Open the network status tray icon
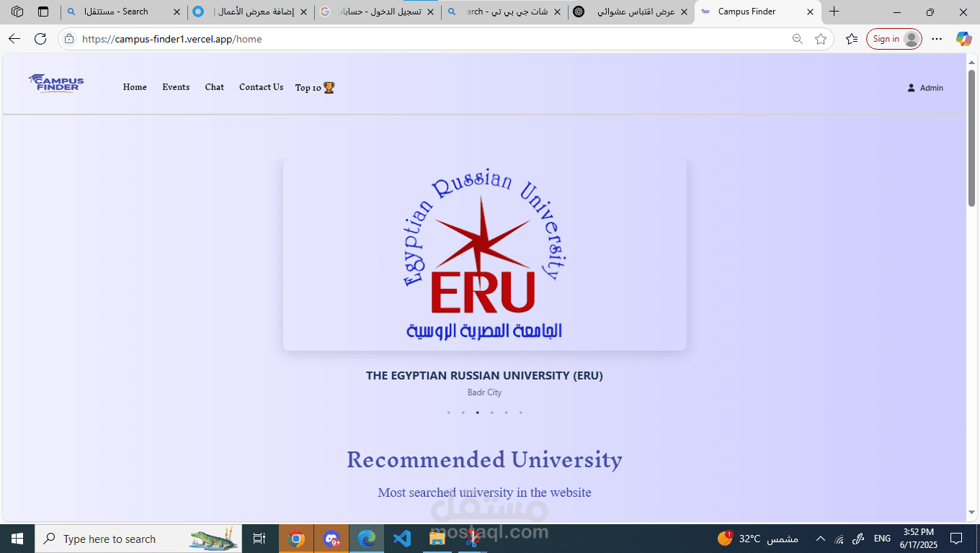980x553 pixels. coord(839,539)
